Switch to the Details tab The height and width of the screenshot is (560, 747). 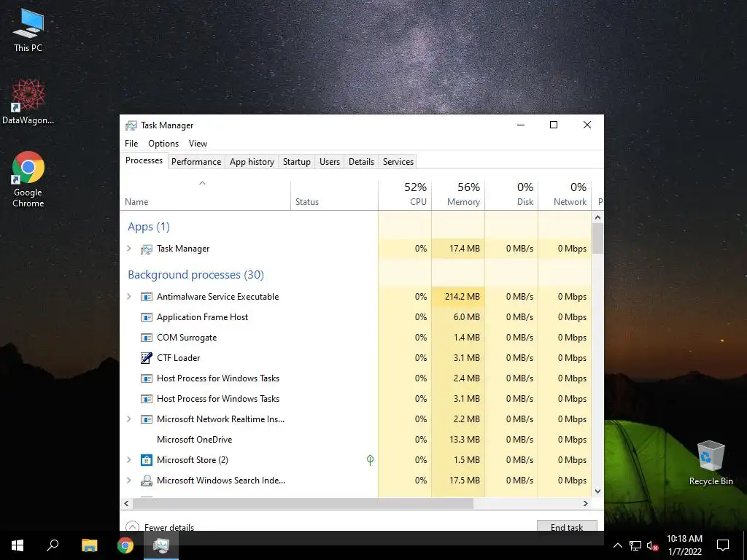(x=362, y=162)
